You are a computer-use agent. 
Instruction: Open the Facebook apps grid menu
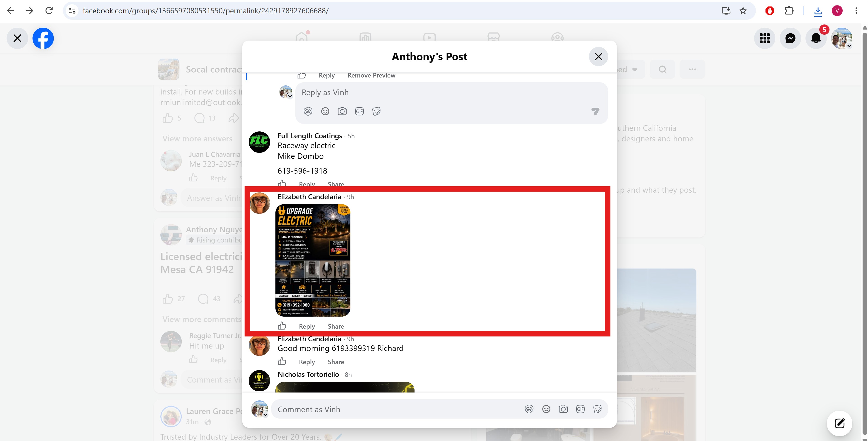coord(764,38)
